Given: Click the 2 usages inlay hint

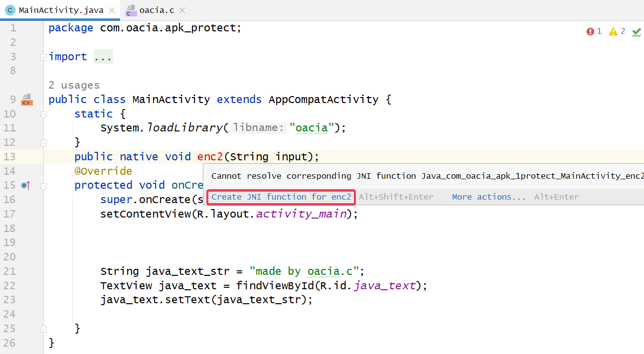Looking at the screenshot, I should (x=74, y=85).
